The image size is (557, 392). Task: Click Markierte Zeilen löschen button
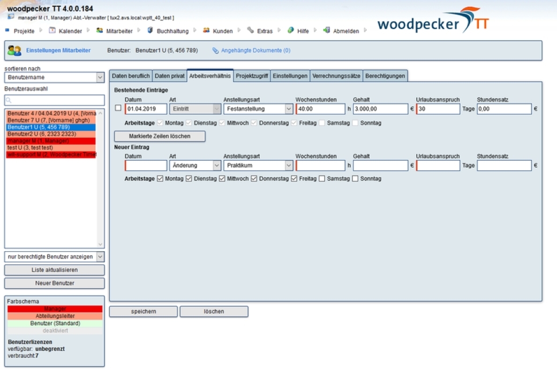[x=160, y=137]
